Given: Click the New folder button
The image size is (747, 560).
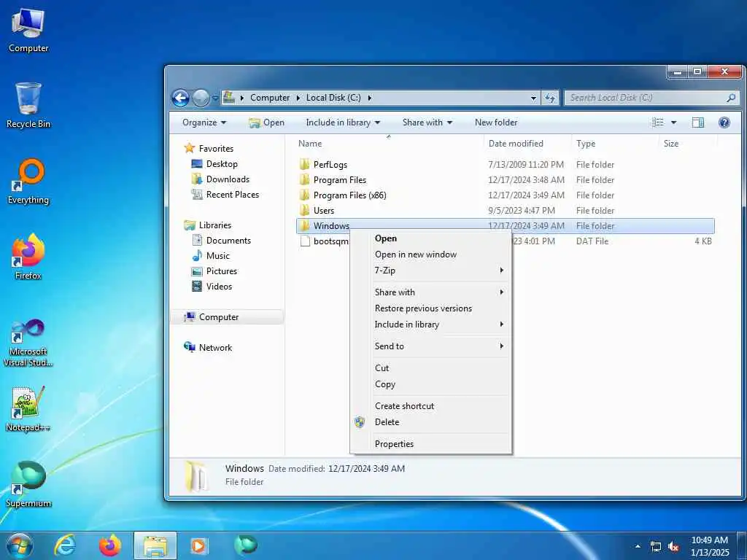Looking at the screenshot, I should (x=496, y=122).
